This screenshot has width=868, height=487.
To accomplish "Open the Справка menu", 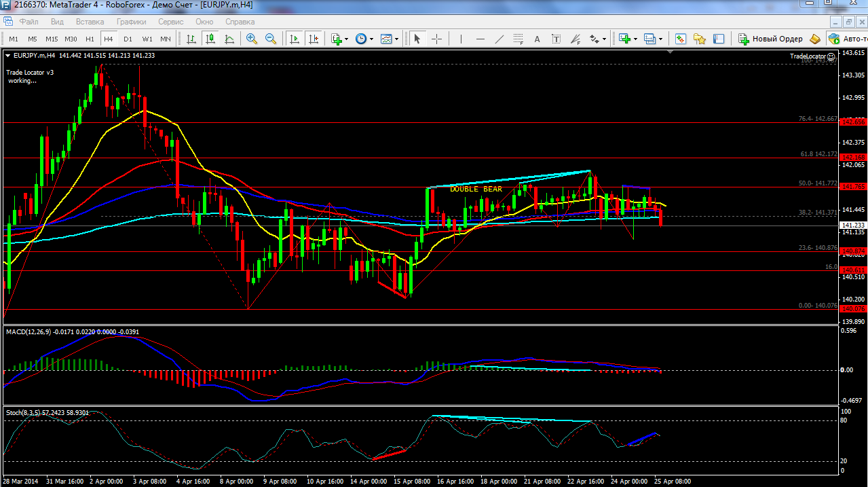I will [x=240, y=21].
